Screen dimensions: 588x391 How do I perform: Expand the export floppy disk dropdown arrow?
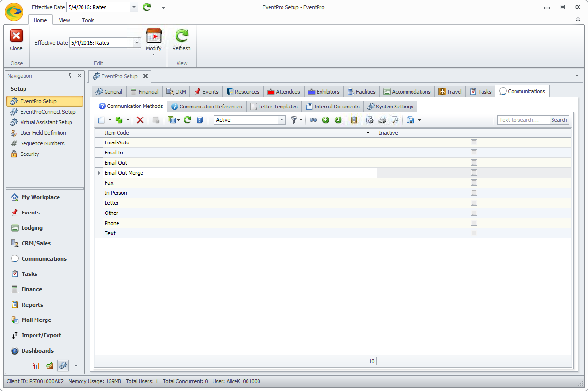419,120
